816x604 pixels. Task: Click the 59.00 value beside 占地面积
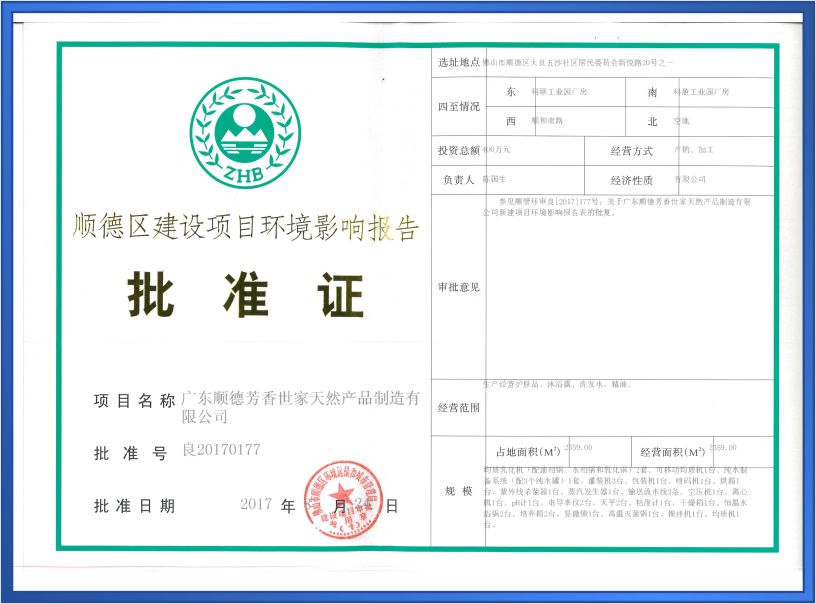click(x=579, y=447)
